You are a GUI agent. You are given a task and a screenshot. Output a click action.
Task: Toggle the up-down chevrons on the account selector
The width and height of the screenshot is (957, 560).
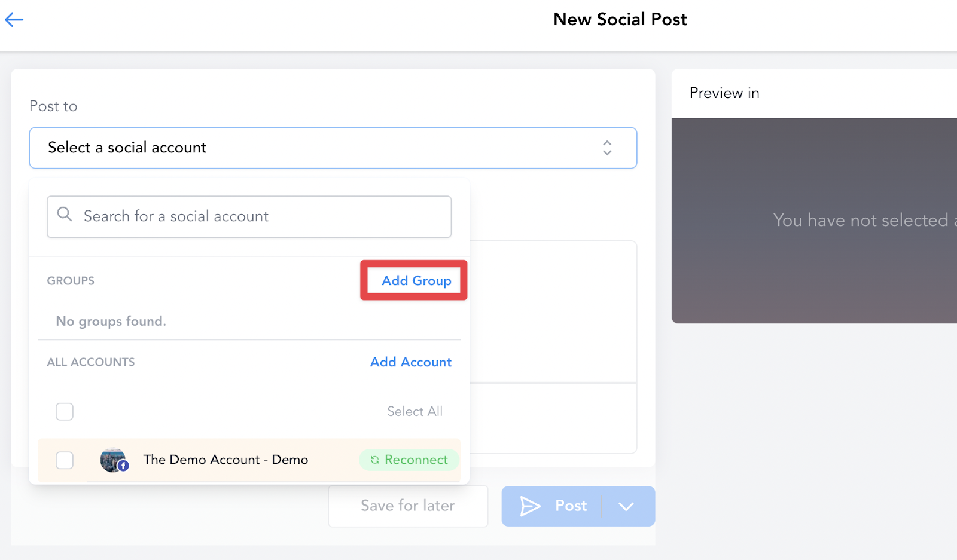pos(607,148)
